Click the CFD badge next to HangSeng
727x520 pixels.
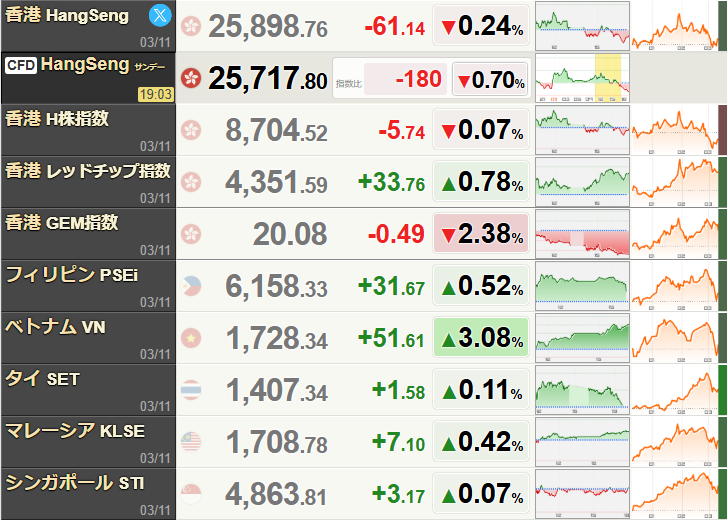21,65
